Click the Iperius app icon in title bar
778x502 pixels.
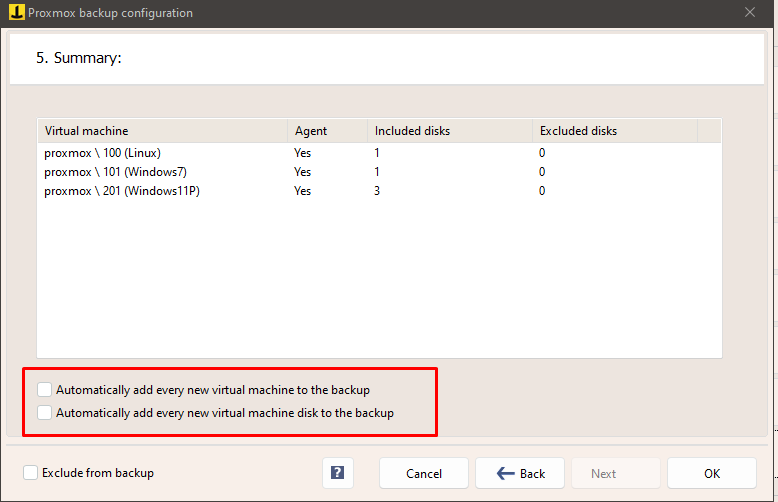(x=16, y=13)
